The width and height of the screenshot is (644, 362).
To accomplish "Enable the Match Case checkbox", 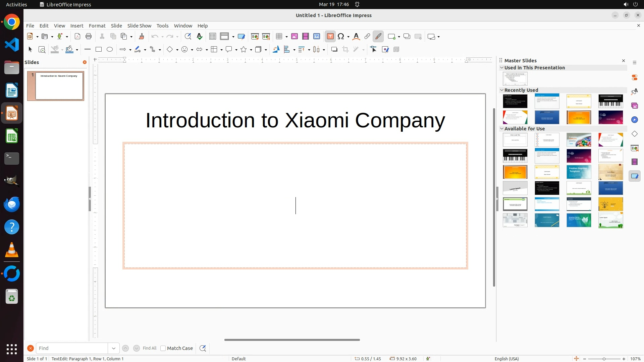I will [163, 348].
